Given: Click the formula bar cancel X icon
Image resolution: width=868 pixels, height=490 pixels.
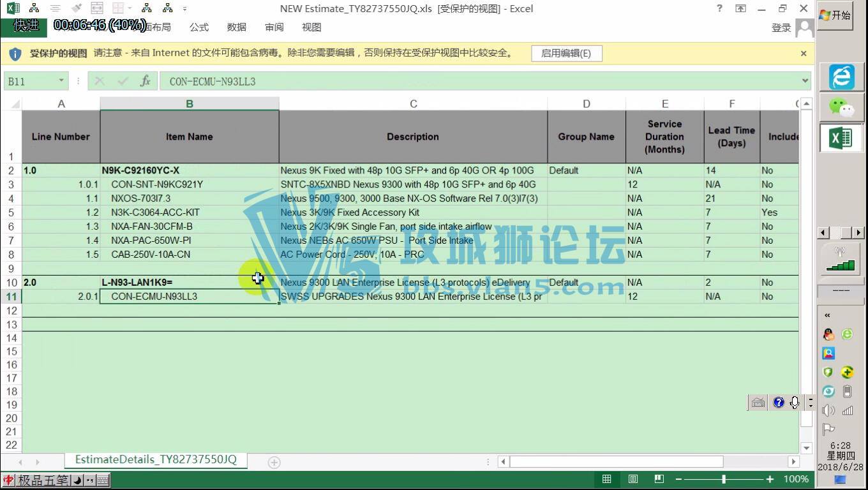Looking at the screenshot, I should (100, 81).
